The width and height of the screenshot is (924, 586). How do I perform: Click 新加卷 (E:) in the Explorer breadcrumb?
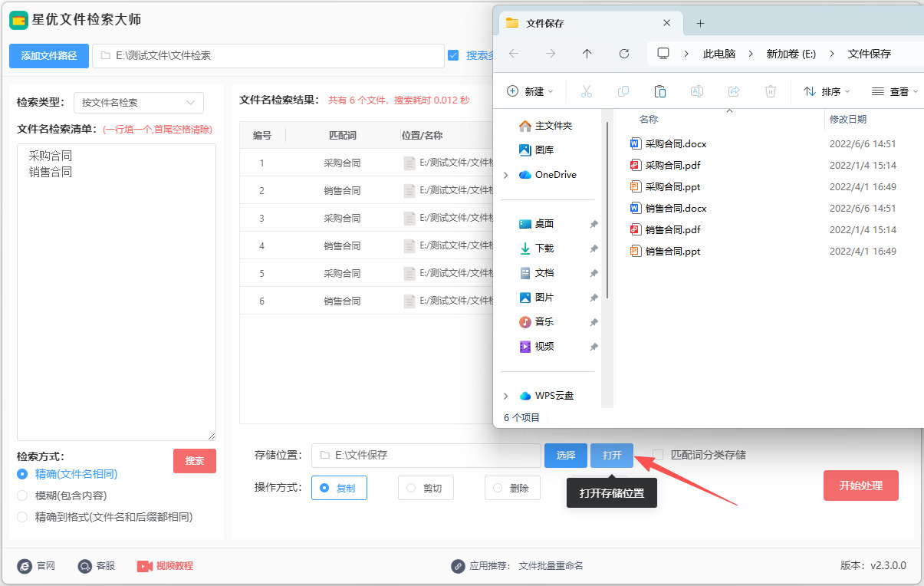pos(791,54)
